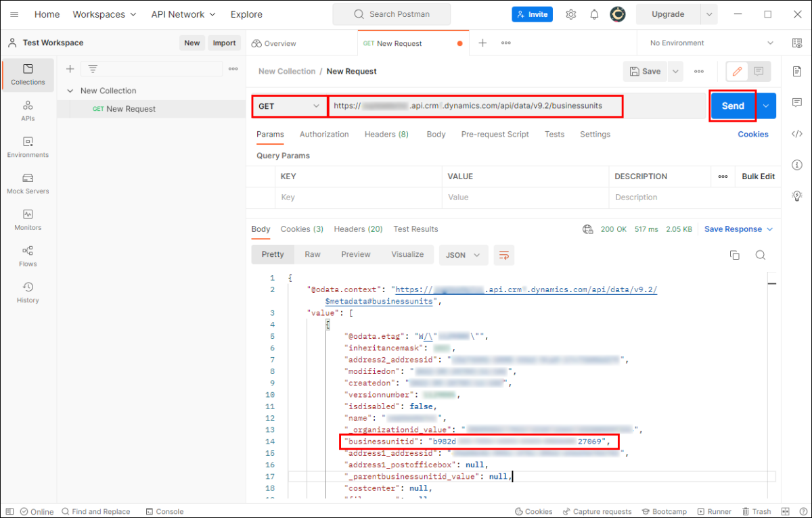Open the Workspaces dropdown
The width and height of the screenshot is (812, 518).
(104, 14)
